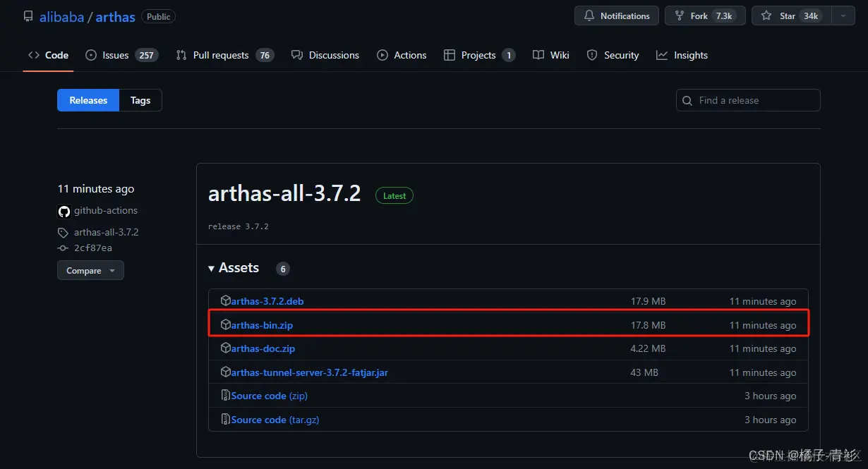This screenshot has height=469, width=868.
Task: Click the github-actions avatar icon
Action: pos(64,211)
